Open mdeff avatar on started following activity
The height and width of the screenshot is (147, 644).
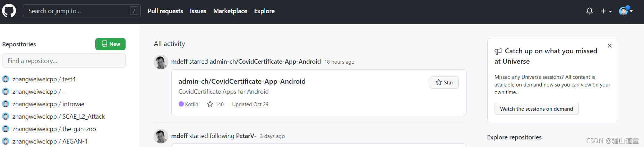[x=161, y=136]
